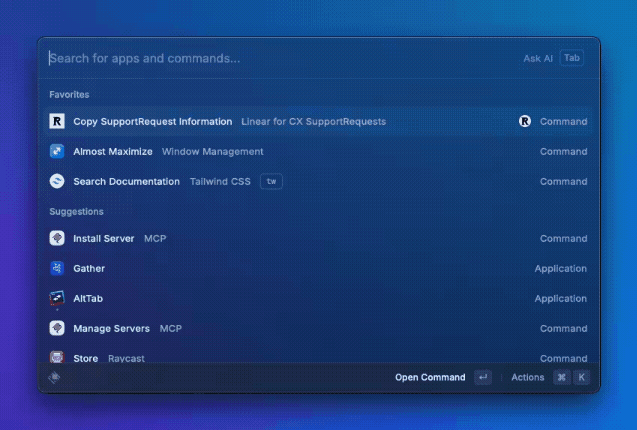Click the Command key symbol badge
This screenshot has width=637, height=430.
tap(562, 378)
